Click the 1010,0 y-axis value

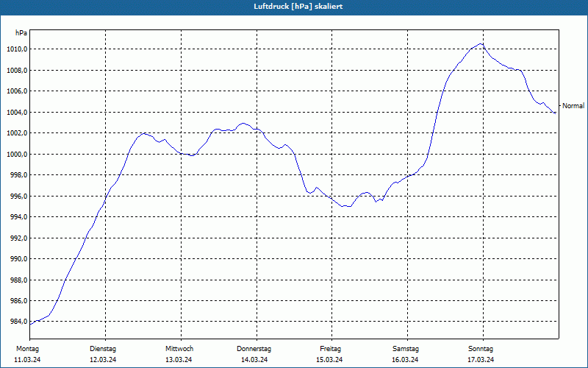[15, 49]
